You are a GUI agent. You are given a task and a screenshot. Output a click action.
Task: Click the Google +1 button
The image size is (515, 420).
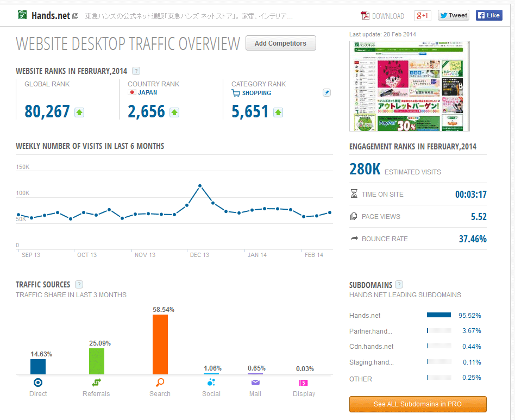(x=423, y=15)
